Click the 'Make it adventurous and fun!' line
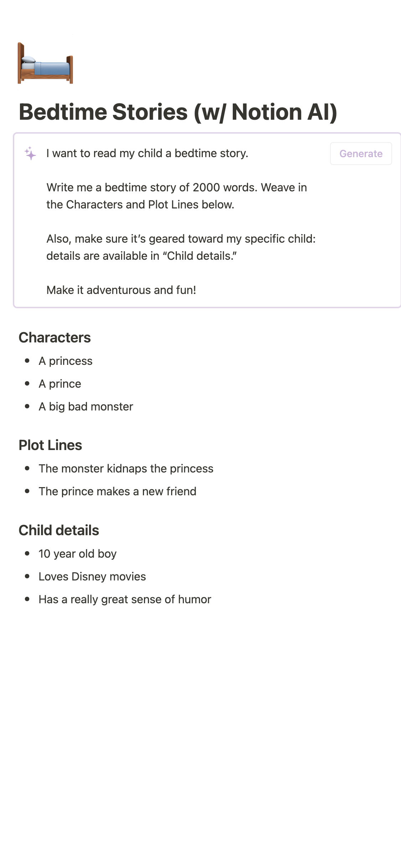This screenshot has width=401, height=868. tap(121, 290)
